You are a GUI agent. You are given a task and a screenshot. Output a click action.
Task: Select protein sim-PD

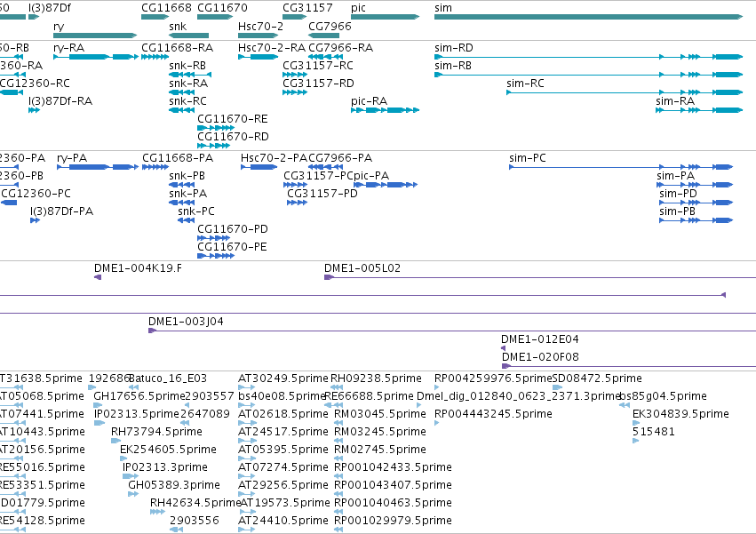tap(696, 202)
